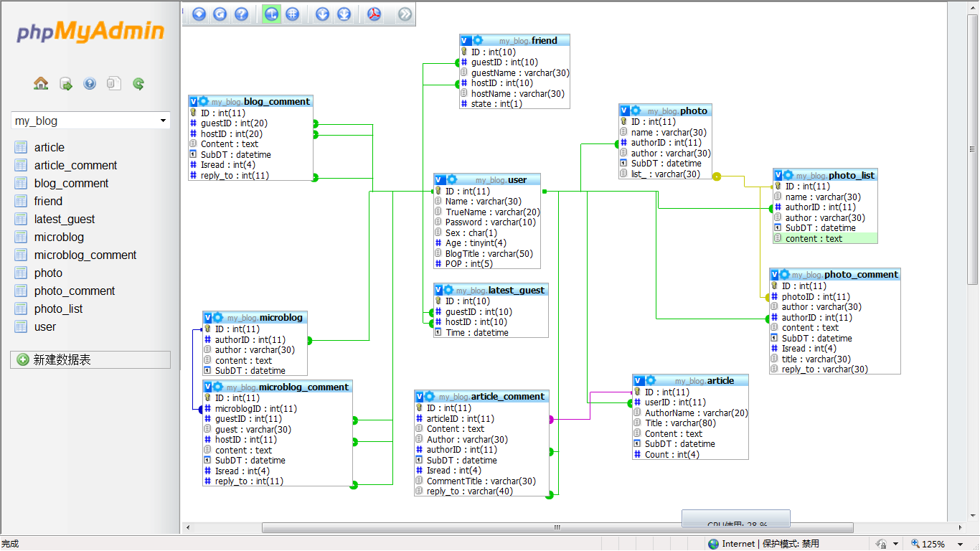Click the designer help question-mark toolbar icon
This screenshot has height=551, width=980.
click(x=242, y=14)
